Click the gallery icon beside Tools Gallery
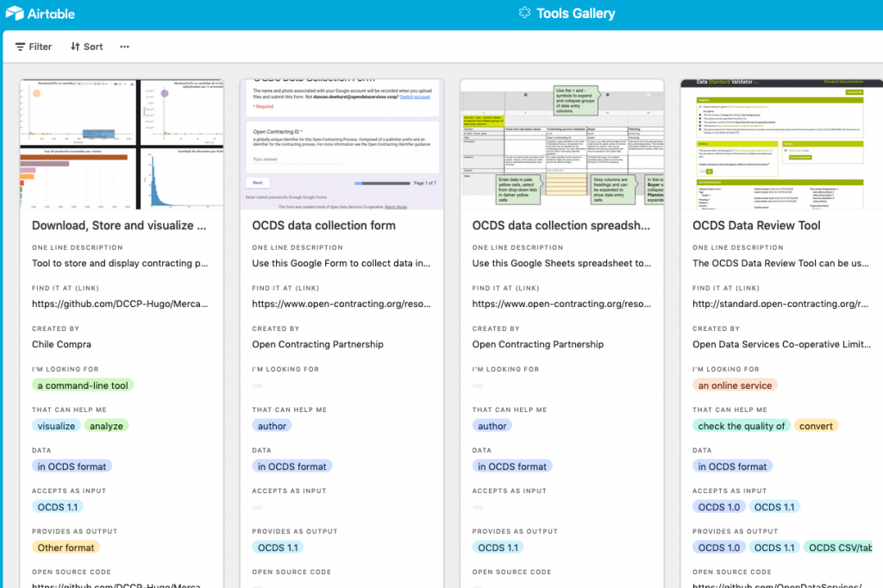Viewport: 883px width, 588px height. (x=524, y=13)
